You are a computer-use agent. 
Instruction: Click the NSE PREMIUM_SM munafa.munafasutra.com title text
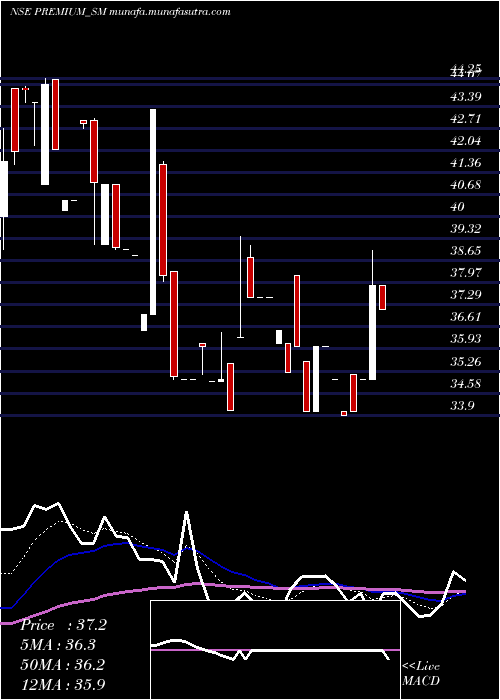pos(120,12)
